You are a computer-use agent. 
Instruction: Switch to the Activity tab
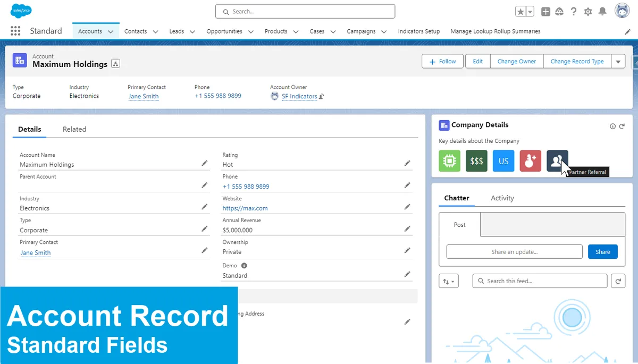(x=502, y=198)
